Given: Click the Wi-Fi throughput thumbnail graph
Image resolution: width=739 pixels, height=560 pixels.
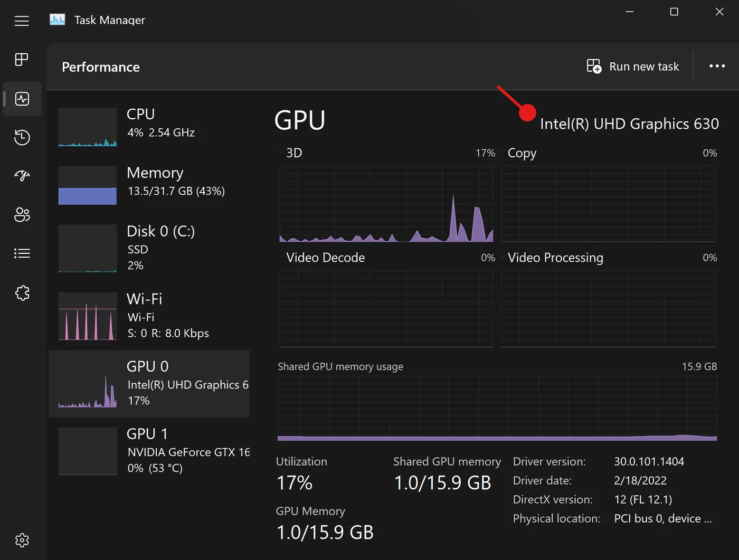Looking at the screenshot, I should [x=88, y=316].
